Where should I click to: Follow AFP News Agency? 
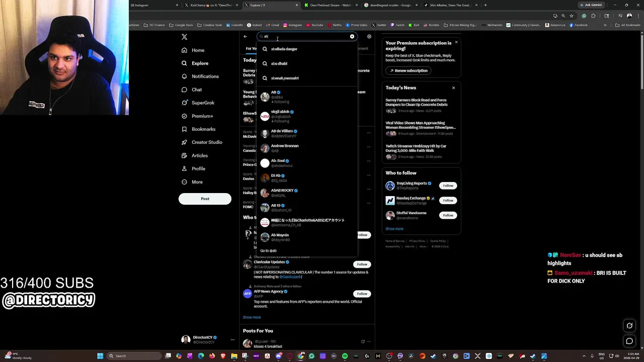point(362,294)
